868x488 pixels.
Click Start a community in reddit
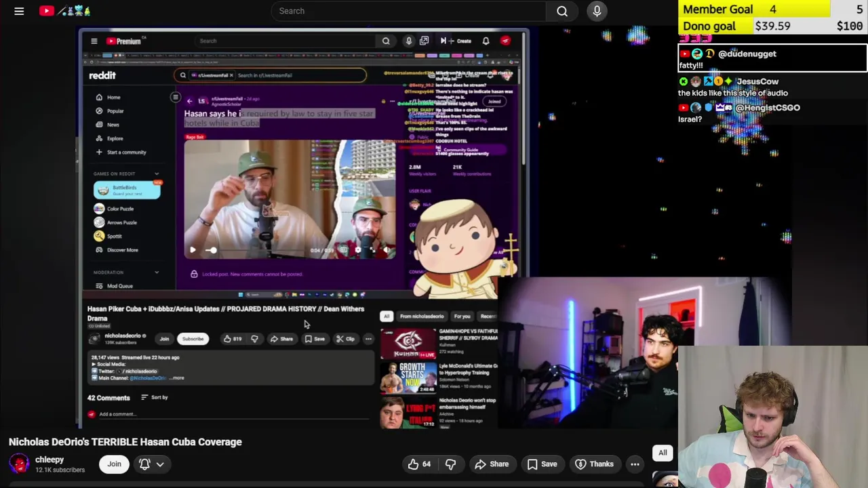121,152
